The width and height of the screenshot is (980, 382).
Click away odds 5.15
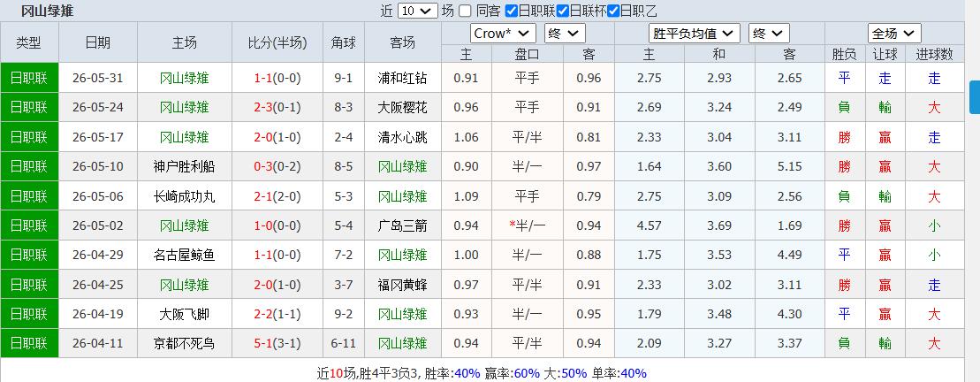point(790,166)
